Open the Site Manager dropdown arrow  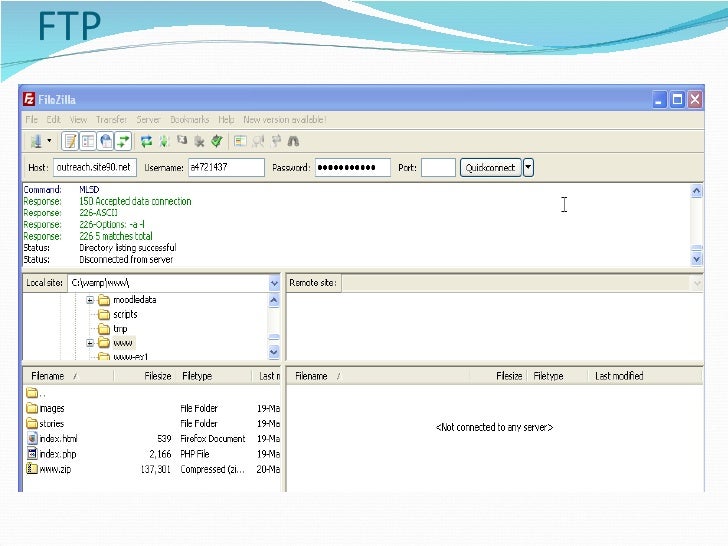49,141
